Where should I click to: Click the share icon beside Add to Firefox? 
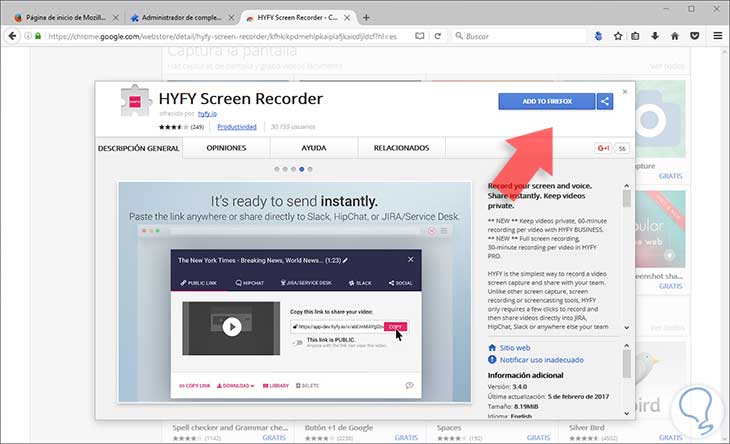605,101
